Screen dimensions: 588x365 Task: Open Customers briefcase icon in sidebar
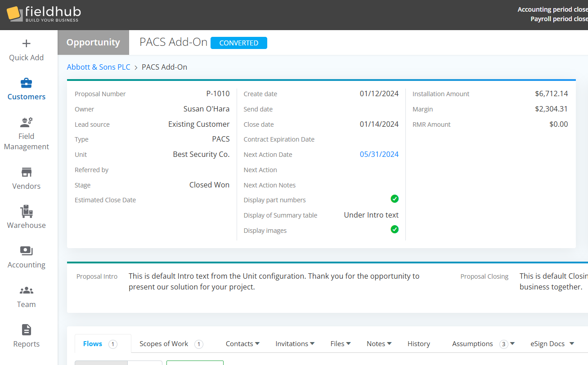coord(27,83)
